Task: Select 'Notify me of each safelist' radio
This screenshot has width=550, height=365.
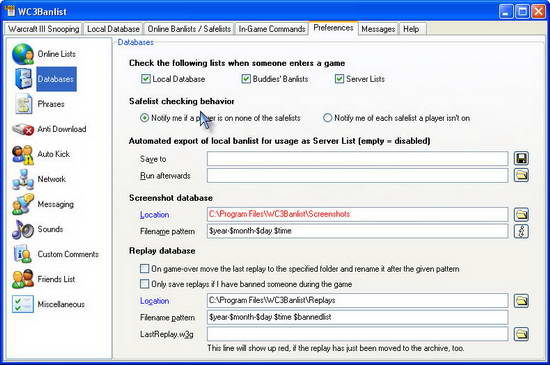Action: click(327, 118)
